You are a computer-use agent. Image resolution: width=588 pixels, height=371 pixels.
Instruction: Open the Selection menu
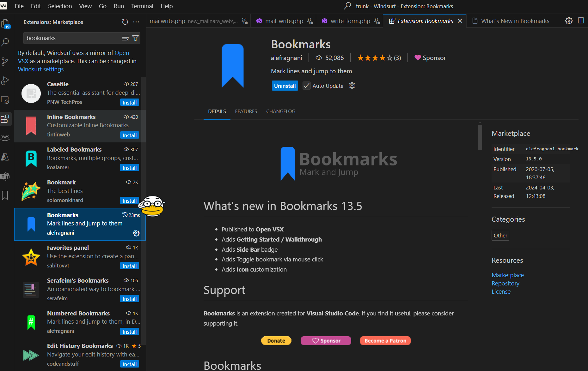(x=60, y=6)
